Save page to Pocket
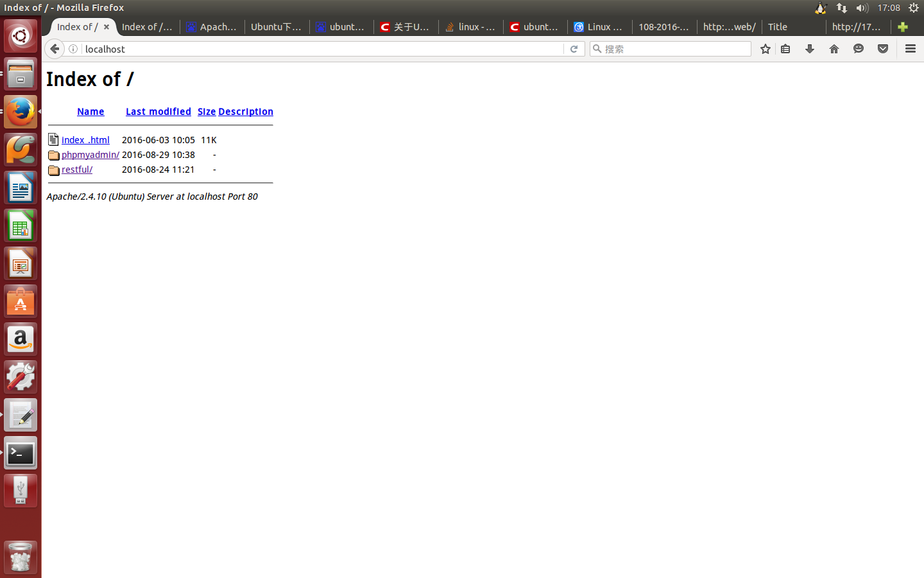Viewport: 924px width, 578px height. point(882,48)
